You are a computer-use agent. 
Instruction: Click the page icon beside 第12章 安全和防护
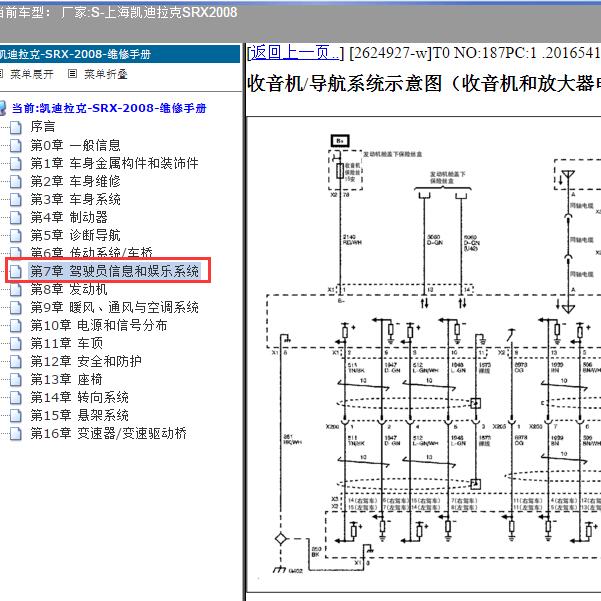[x=16, y=361]
